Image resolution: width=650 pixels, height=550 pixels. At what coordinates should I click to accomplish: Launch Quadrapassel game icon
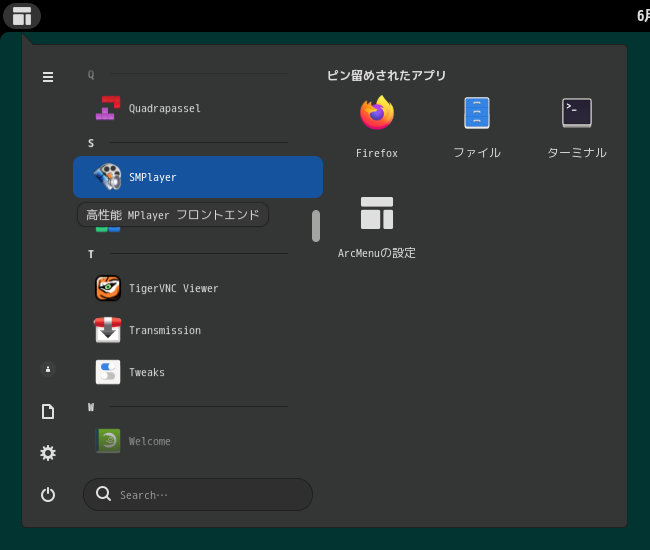(108, 108)
